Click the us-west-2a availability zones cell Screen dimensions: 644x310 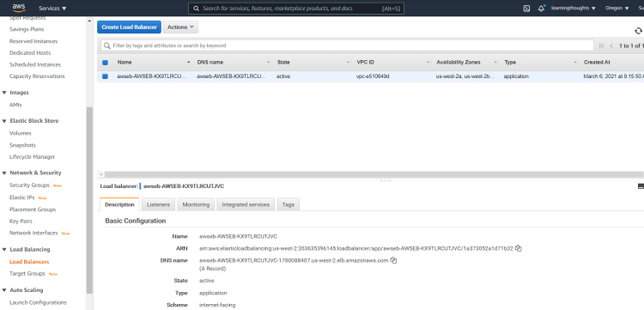(x=465, y=76)
